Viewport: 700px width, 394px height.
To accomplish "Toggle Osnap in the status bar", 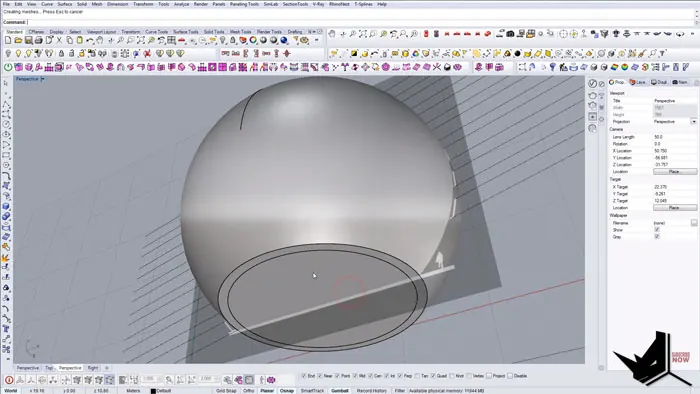I will 287,391.
